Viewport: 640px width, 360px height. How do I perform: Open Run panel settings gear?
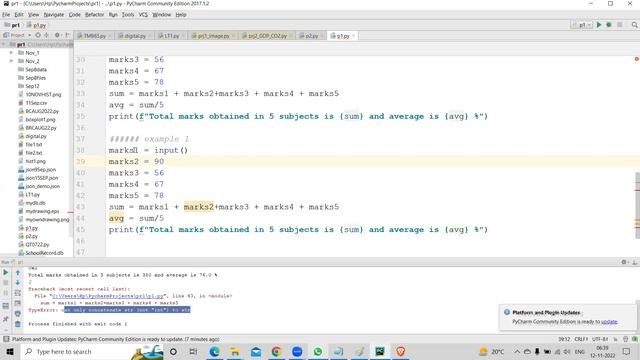pyautogui.click(x=624, y=262)
